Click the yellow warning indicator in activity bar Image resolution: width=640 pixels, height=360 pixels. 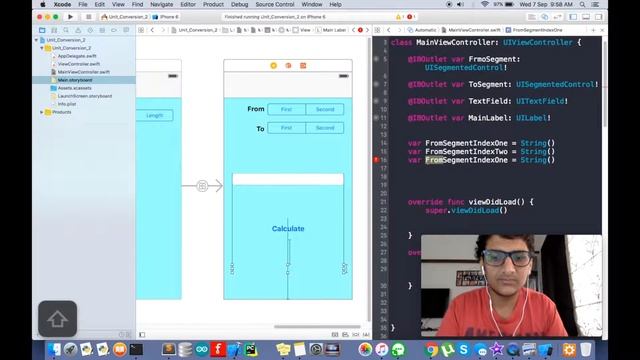coord(399,17)
